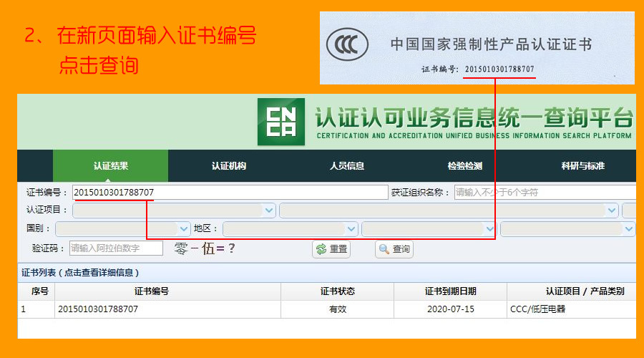Screen dimensions: 644x358
Task: Open the 认证结果 tab
Action: point(110,165)
